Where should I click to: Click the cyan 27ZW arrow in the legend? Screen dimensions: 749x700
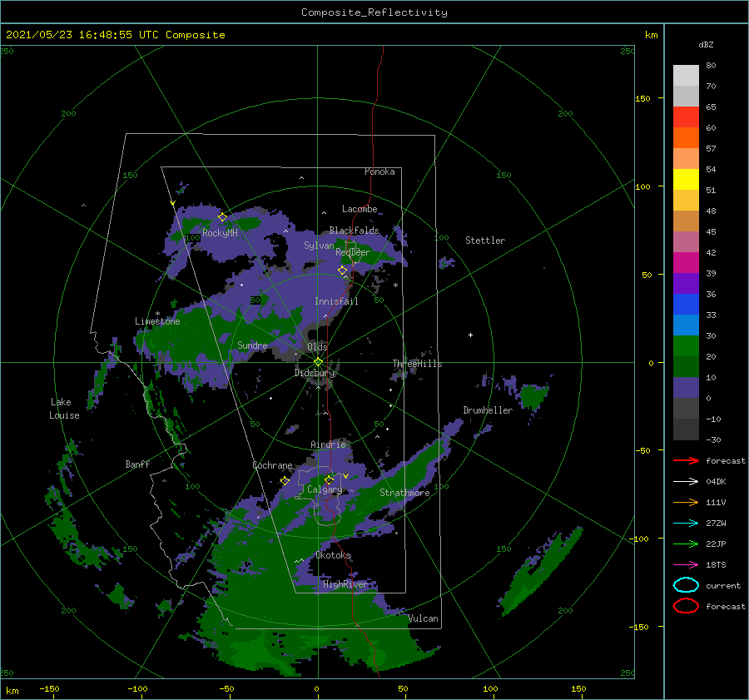pyautogui.click(x=686, y=524)
